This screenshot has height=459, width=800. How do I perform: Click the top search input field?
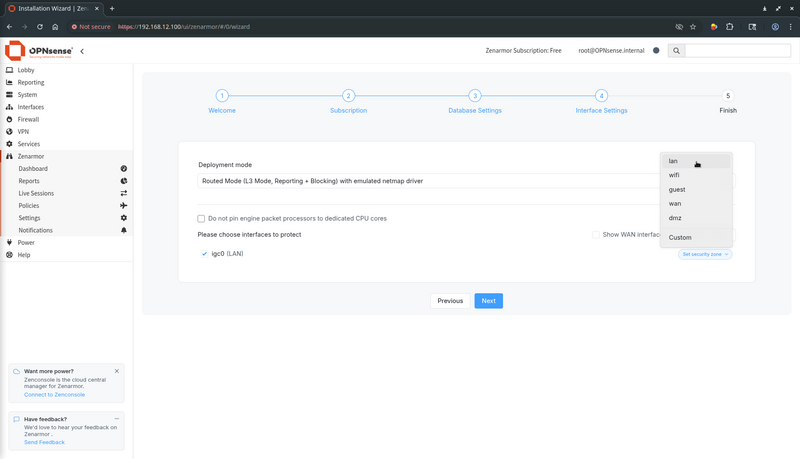(738, 50)
